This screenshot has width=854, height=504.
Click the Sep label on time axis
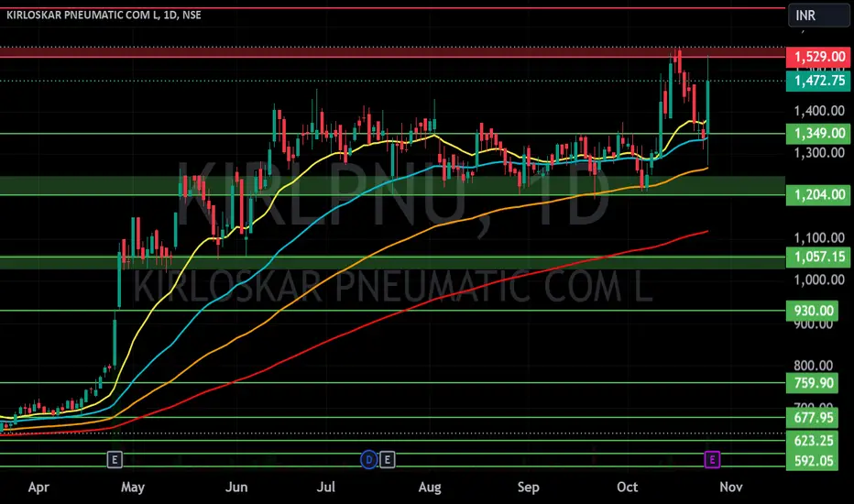(x=528, y=487)
